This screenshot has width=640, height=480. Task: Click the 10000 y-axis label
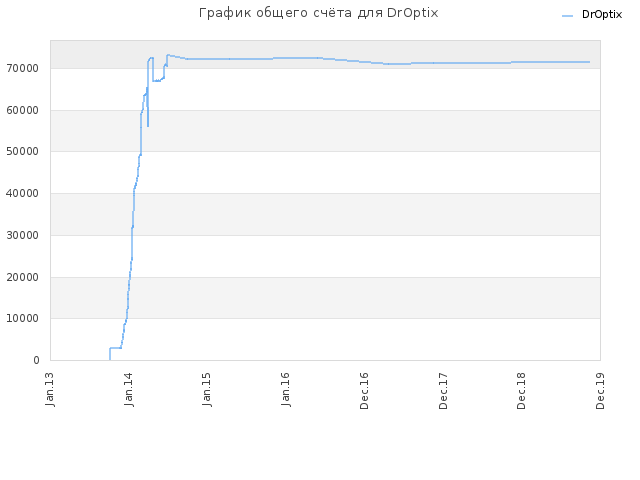22,318
